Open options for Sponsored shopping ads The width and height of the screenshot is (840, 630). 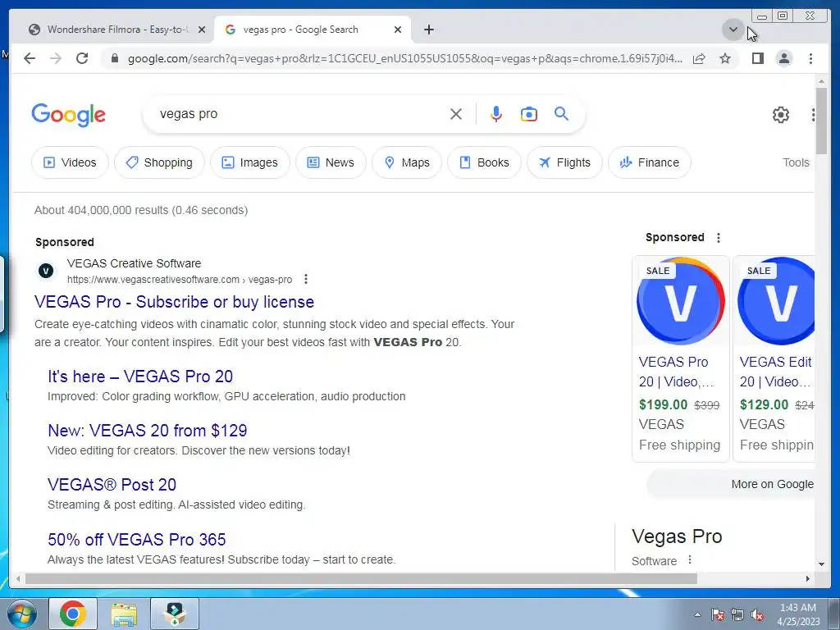(x=719, y=237)
